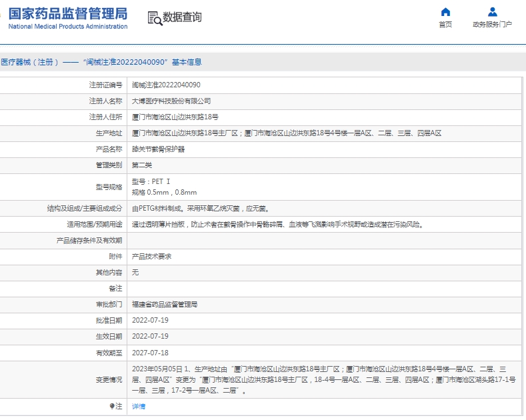526x420 pixels.
Task: Click the 有效期至 date 2027-07-18
Action: coord(150,353)
